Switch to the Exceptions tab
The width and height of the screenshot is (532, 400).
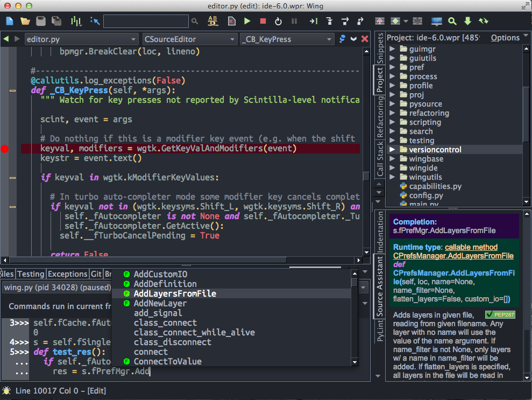point(68,274)
